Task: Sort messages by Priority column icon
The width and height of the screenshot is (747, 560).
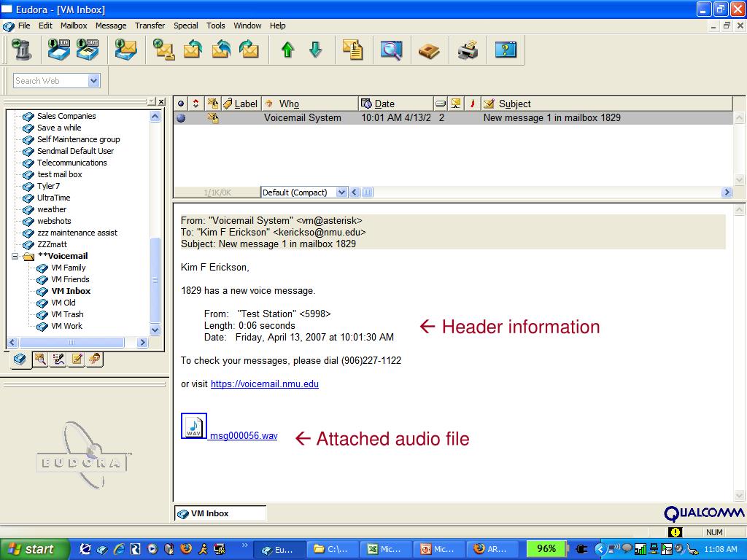Action: click(x=196, y=104)
